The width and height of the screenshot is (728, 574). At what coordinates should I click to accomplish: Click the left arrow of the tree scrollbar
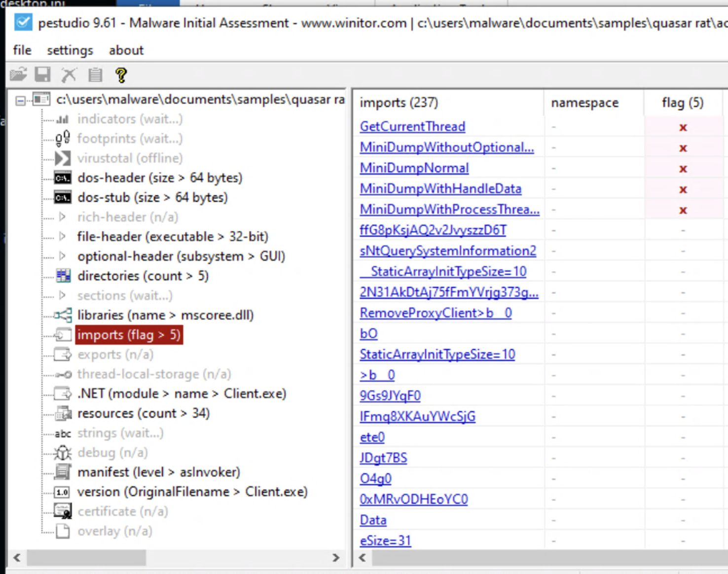tap(17, 558)
